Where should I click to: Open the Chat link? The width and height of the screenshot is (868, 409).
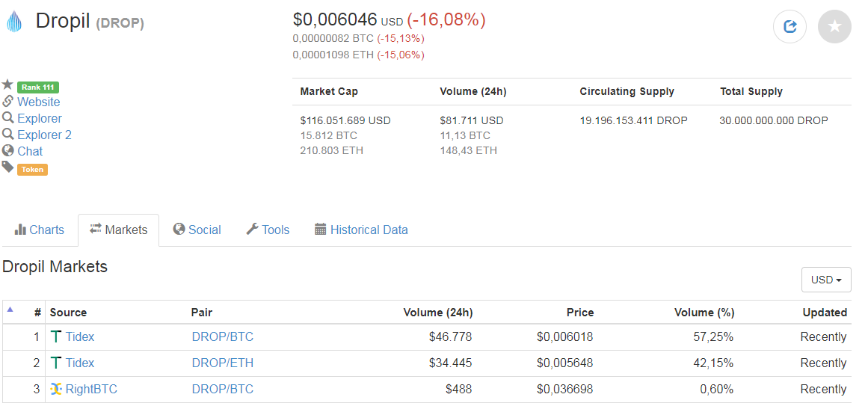30,151
